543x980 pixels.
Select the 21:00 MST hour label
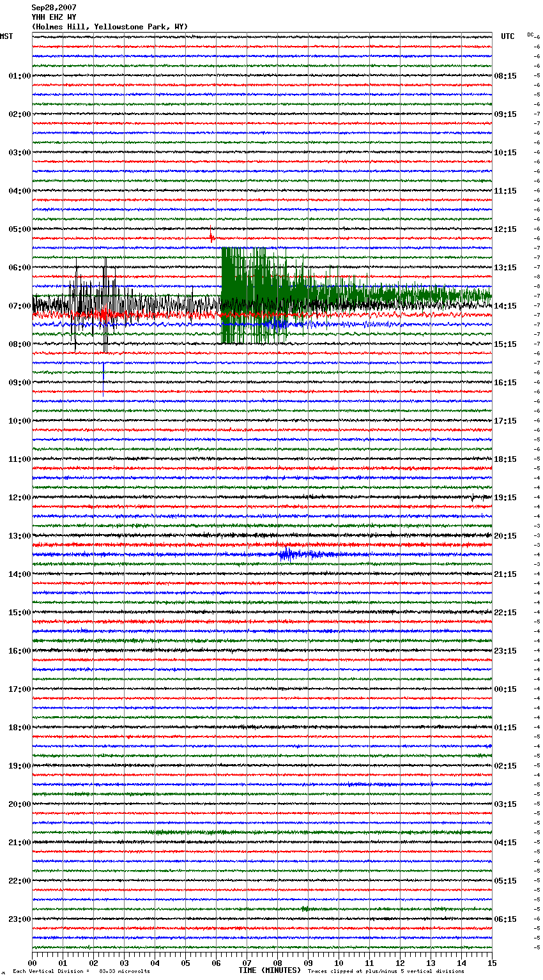pyautogui.click(x=20, y=843)
